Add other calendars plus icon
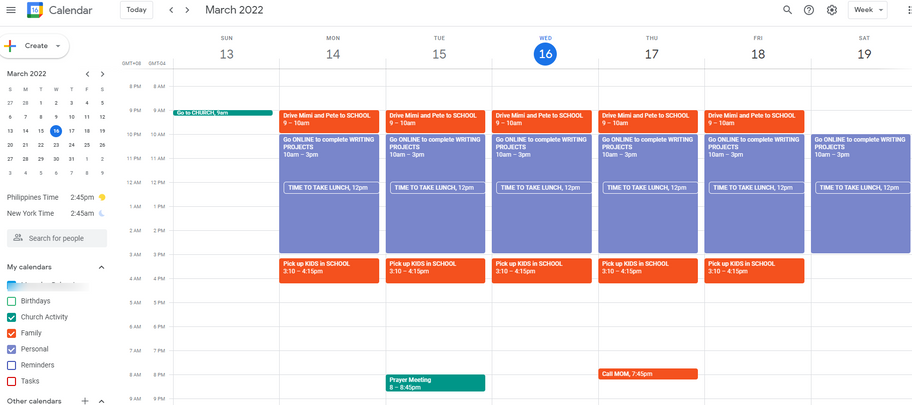This screenshot has width=912, height=405. (85, 401)
